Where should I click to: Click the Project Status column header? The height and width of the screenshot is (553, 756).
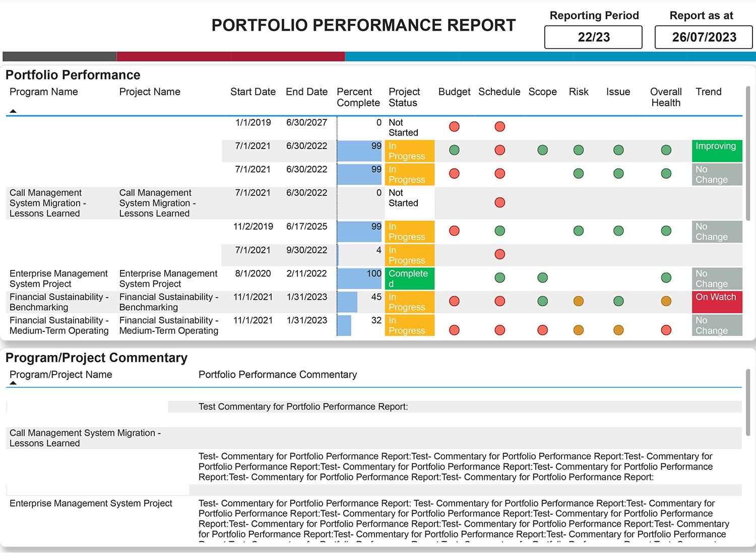pos(404,97)
